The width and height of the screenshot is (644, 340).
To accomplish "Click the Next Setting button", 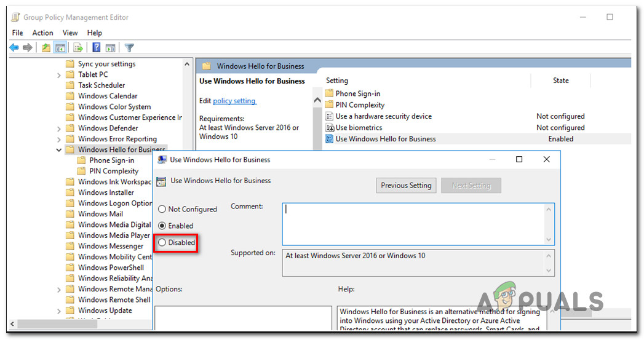I will pos(471,185).
